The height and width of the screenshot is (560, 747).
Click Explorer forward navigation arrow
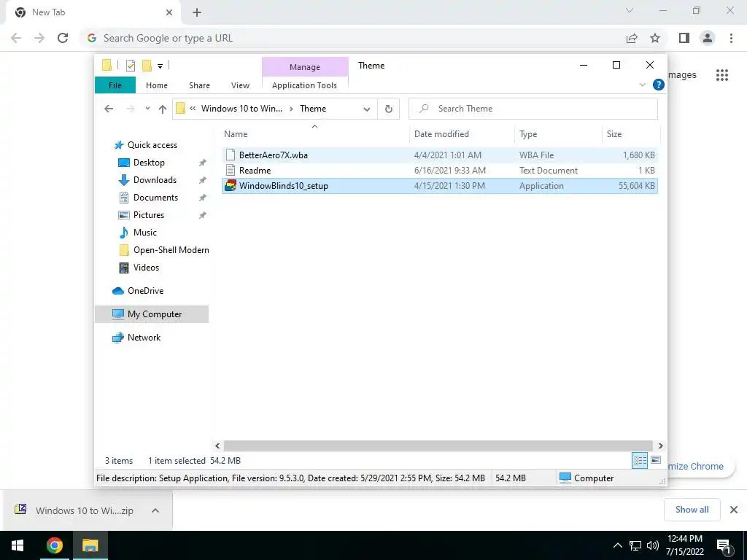[x=130, y=109]
